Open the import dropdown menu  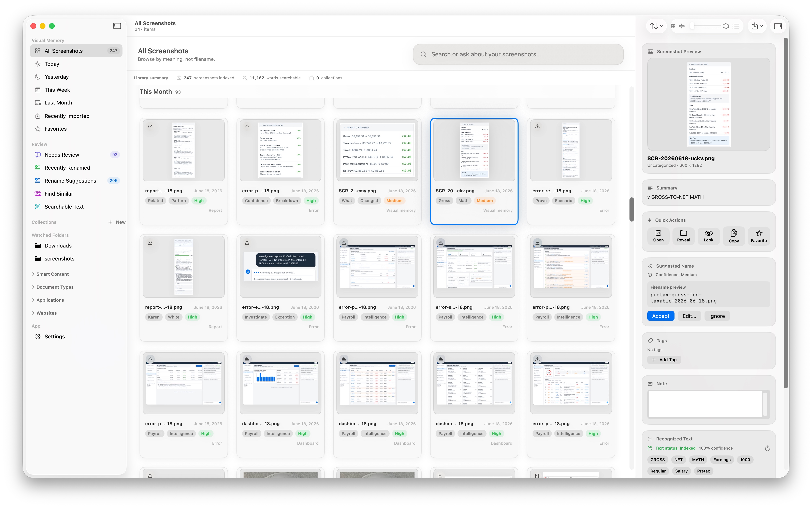[757, 26]
